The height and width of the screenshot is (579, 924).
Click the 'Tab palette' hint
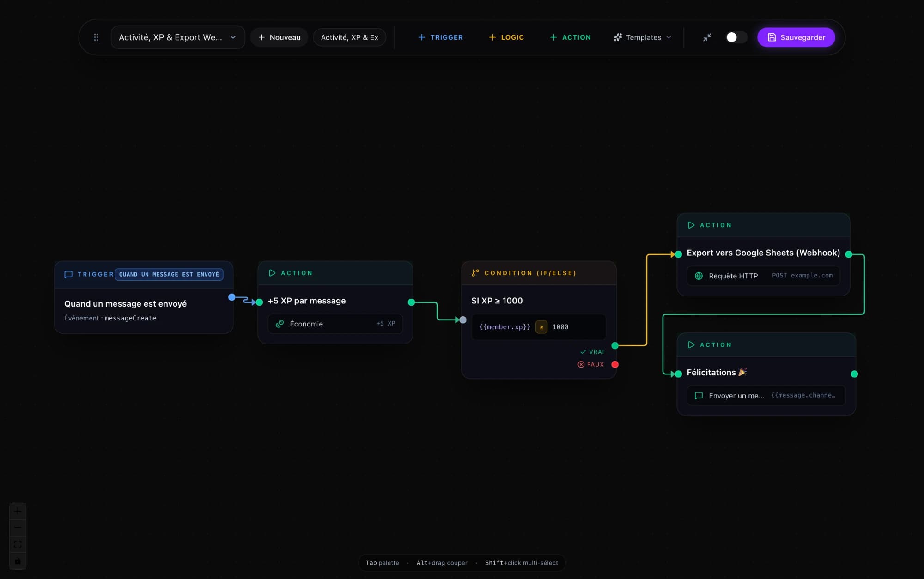[x=382, y=562]
